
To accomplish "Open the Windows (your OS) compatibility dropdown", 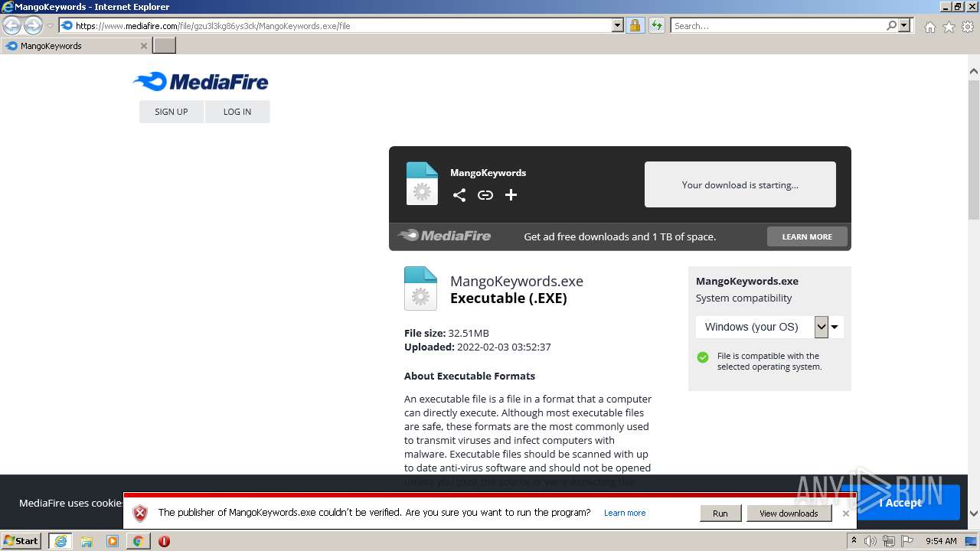I will (769, 327).
